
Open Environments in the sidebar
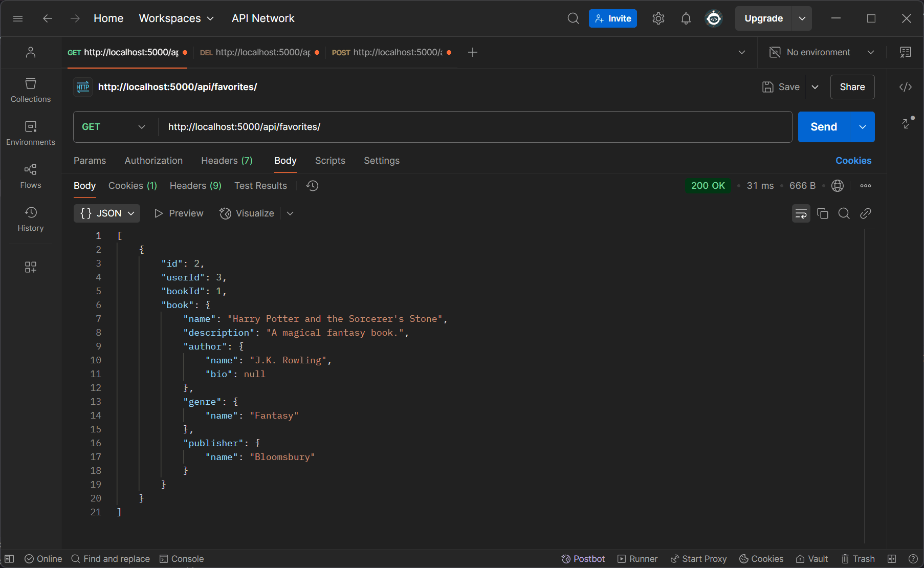click(x=31, y=133)
